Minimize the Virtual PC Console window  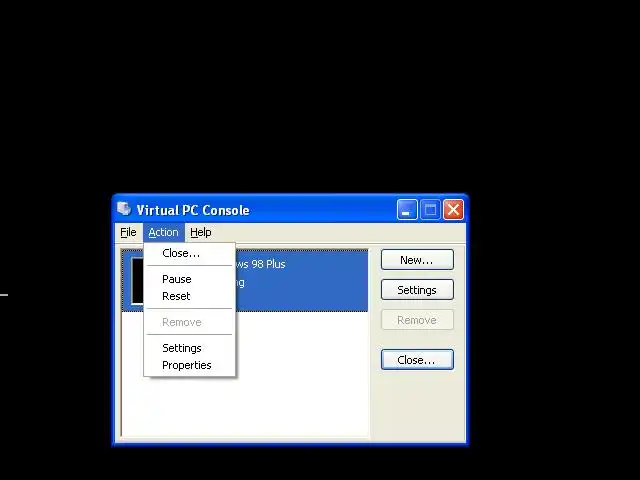point(407,210)
